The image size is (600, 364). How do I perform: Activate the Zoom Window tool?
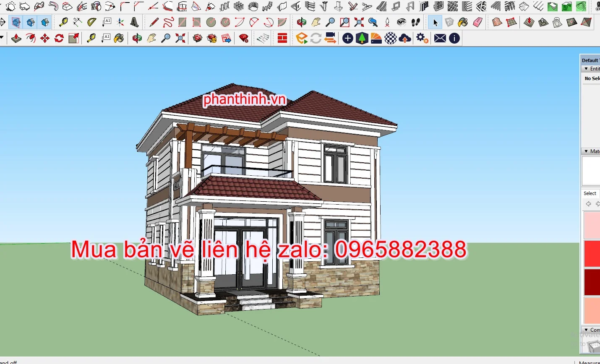344,22
